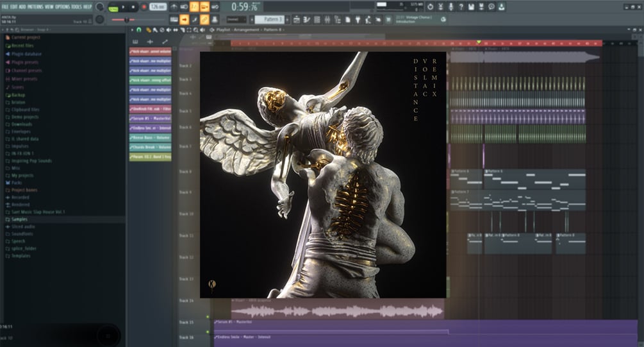The width and height of the screenshot is (644, 347).
Task: Toggle the Browser view toolbar icon
Action: click(x=337, y=19)
